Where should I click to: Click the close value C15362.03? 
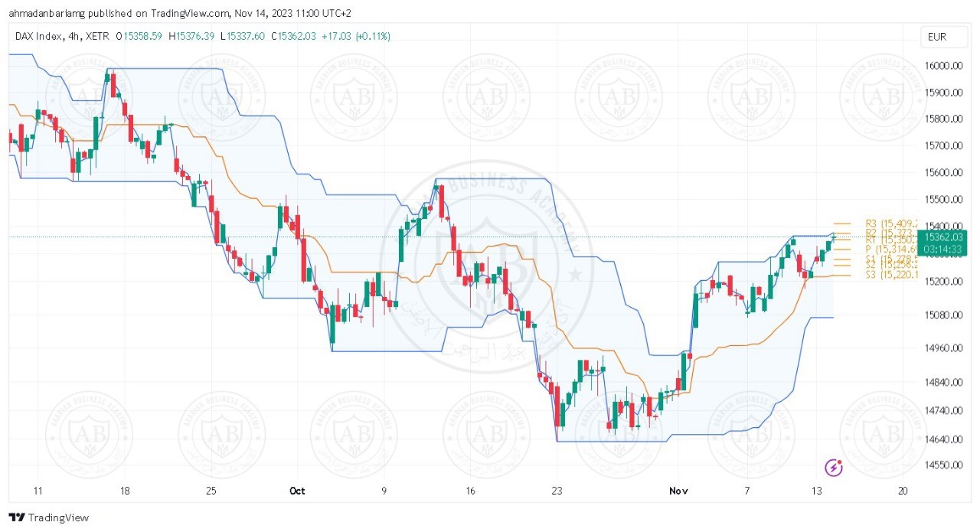pyautogui.click(x=294, y=35)
